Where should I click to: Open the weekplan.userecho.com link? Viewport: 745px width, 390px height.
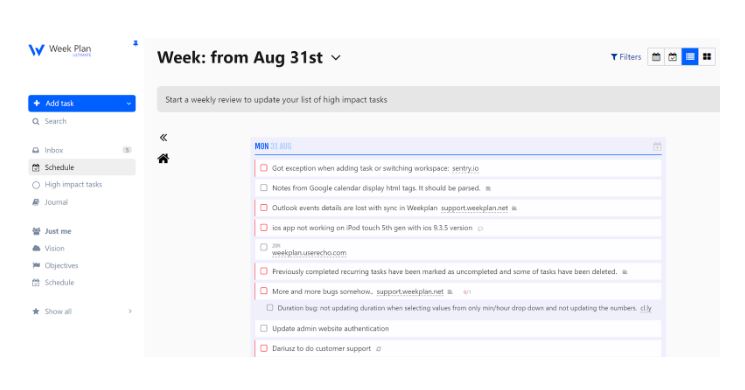(x=309, y=253)
